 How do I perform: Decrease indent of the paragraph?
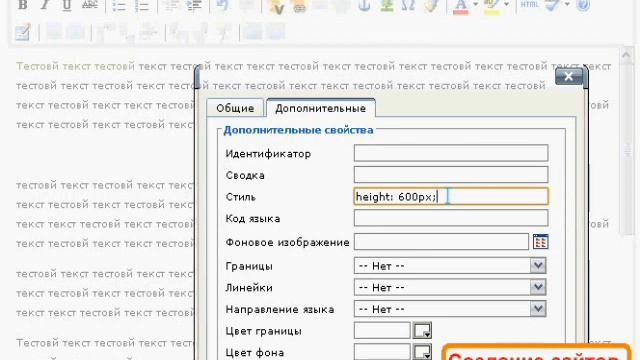(x=171, y=5)
